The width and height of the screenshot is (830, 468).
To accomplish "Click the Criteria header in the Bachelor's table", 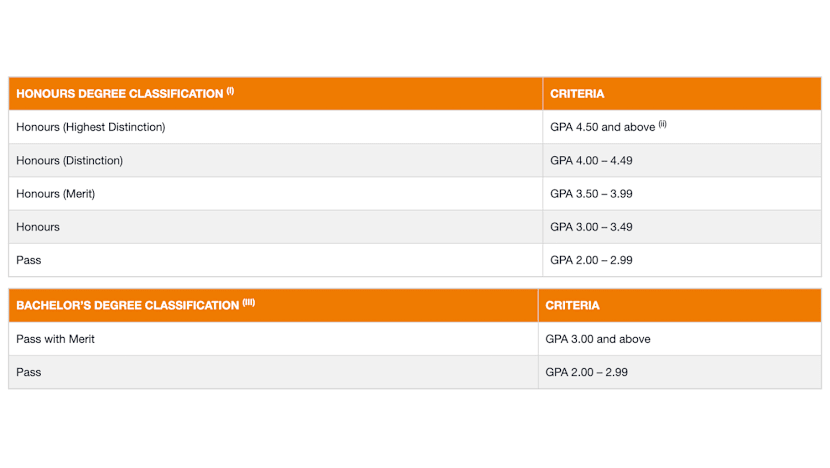I will (572, 306).
